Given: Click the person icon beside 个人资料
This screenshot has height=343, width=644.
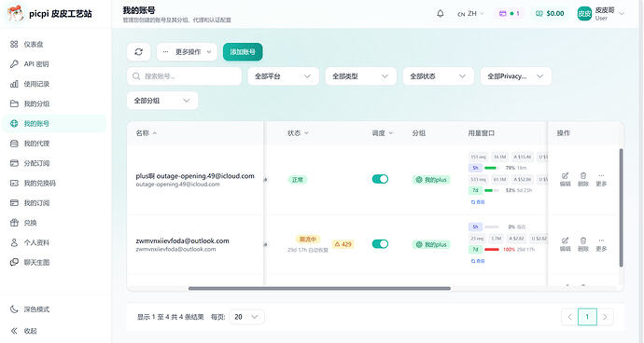Looking at the screenshot, I should pos(14,242).
